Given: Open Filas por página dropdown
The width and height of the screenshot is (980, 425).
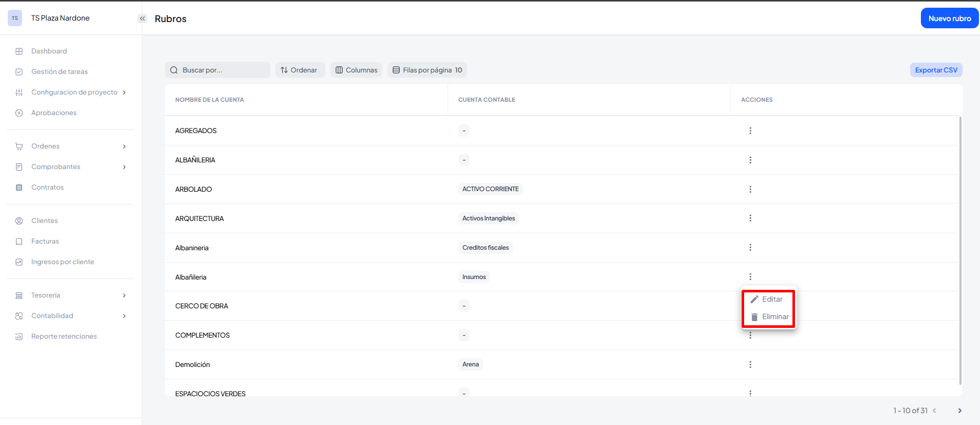Looking at the screenshot, I should coord(427,70).
